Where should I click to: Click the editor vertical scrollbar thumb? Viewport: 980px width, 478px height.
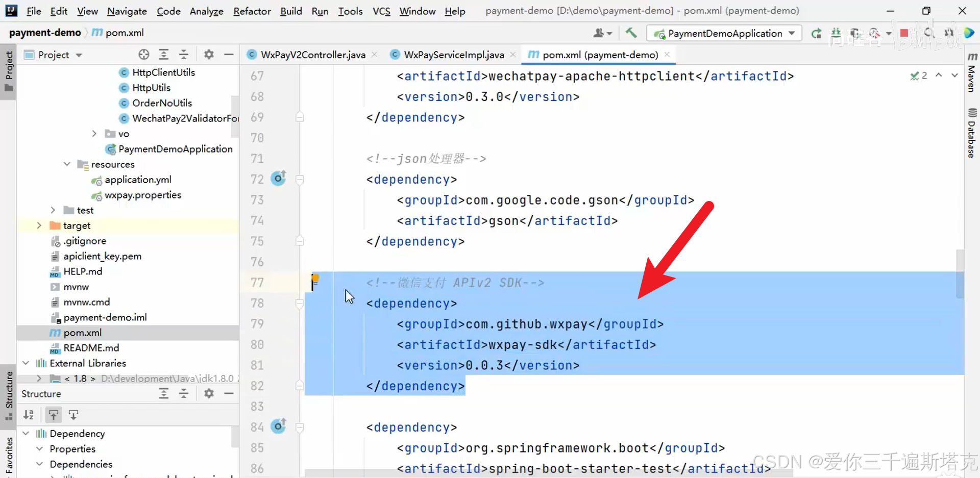coord(960,273)
